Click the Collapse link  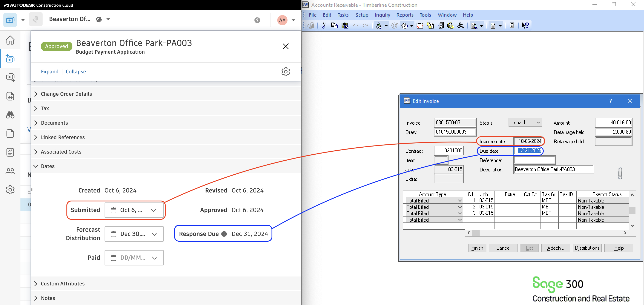tap(76, 72)
